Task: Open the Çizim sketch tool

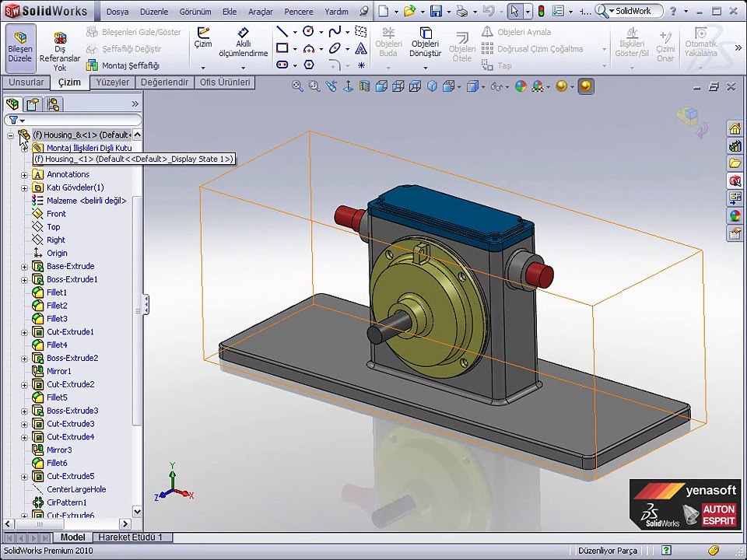Action: [203, 37]
